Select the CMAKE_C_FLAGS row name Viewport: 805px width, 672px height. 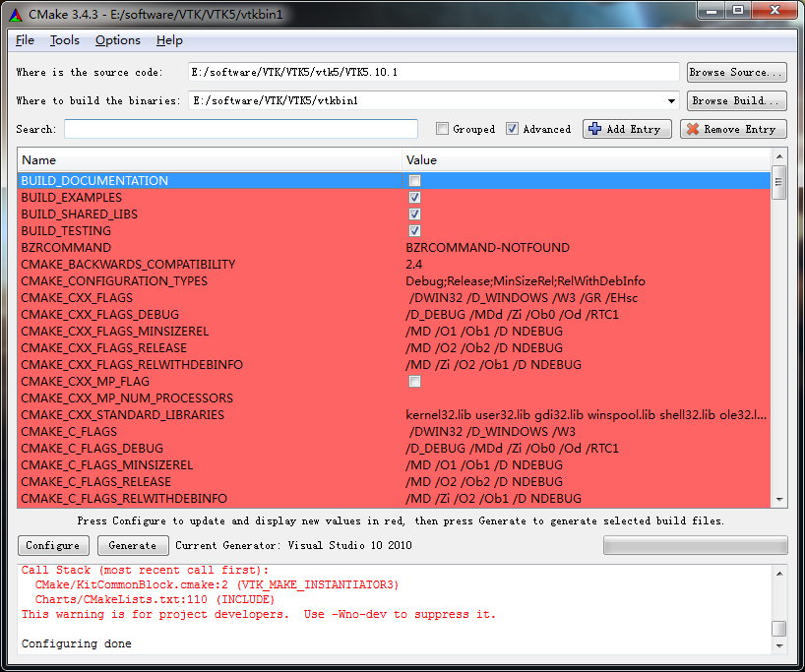pos(69,432)
